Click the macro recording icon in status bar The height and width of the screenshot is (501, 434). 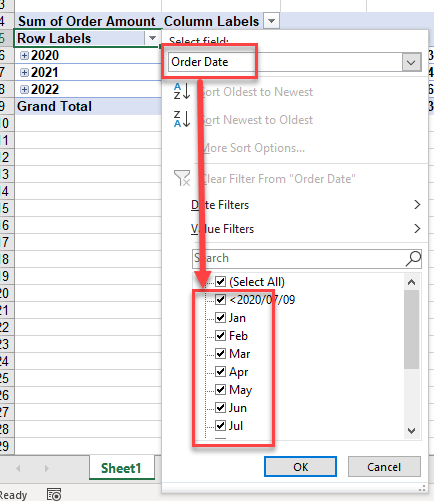(x=54, y=494)
